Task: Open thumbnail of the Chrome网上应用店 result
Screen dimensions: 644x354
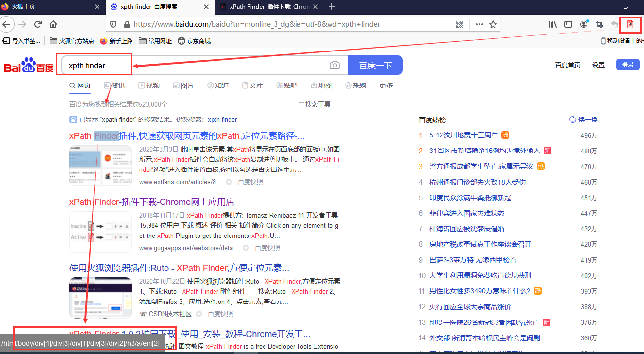Action: pos(100,232)
